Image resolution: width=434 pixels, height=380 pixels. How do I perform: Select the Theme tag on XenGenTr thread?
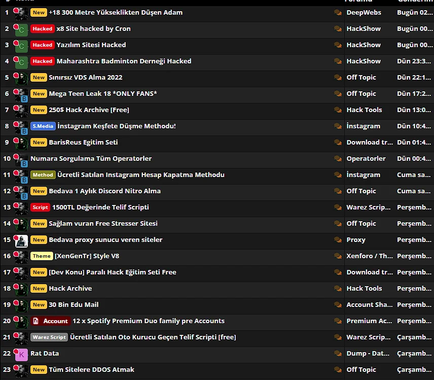[42, 256]
